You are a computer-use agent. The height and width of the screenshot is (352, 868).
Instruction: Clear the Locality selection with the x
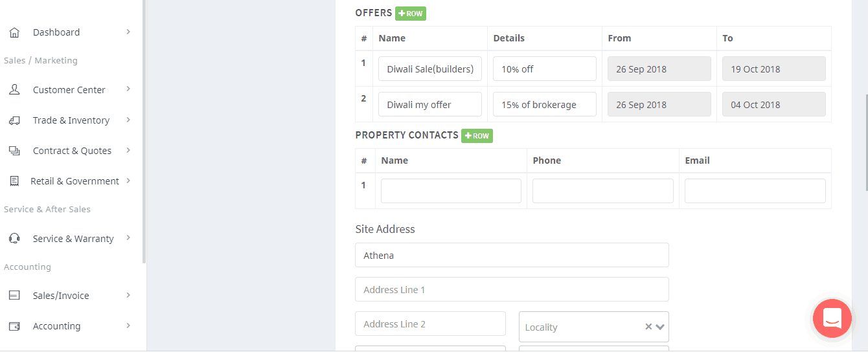[x=648, y=327]
